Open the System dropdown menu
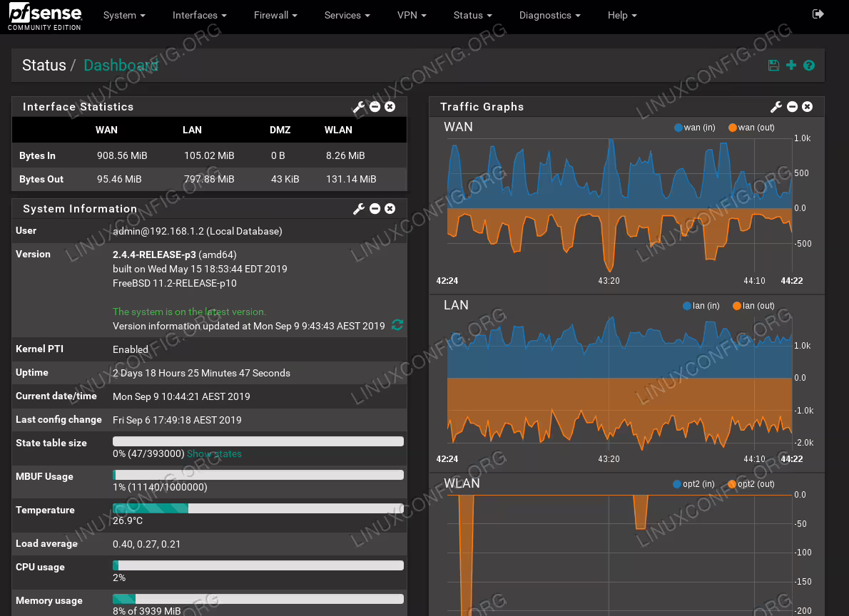Screen dimensions: 849x616 point(125,15)
